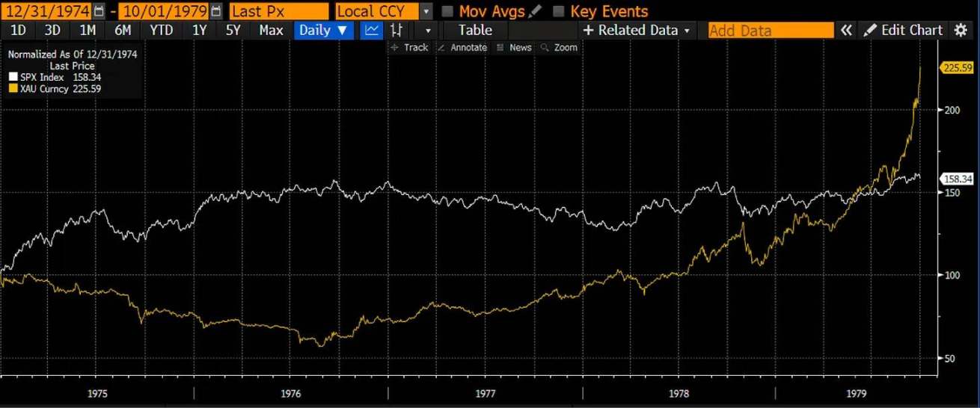
Task: Click the Normalized As Of 12/31/1974 legend title
Action: pos(72,55)
